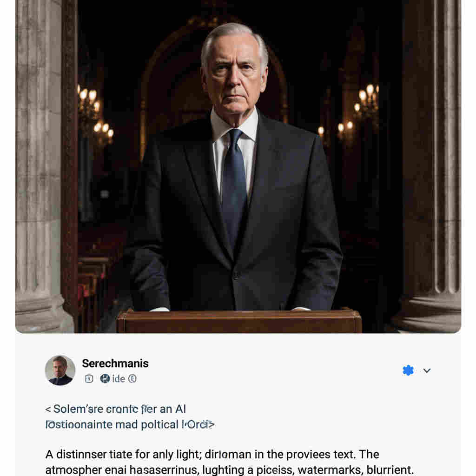Open the podium portrait image of the politician
This screenshot has width=476, height=476.
[x=238, y=167]
